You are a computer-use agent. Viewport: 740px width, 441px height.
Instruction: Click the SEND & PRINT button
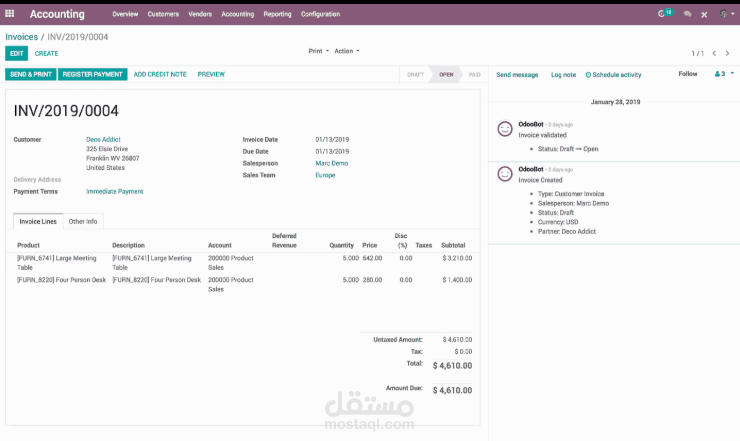[31, 74]
